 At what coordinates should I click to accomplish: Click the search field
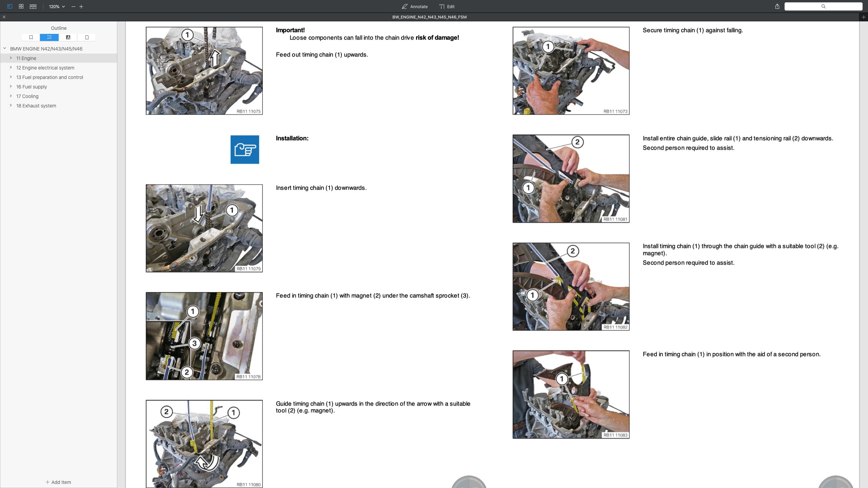823,6
